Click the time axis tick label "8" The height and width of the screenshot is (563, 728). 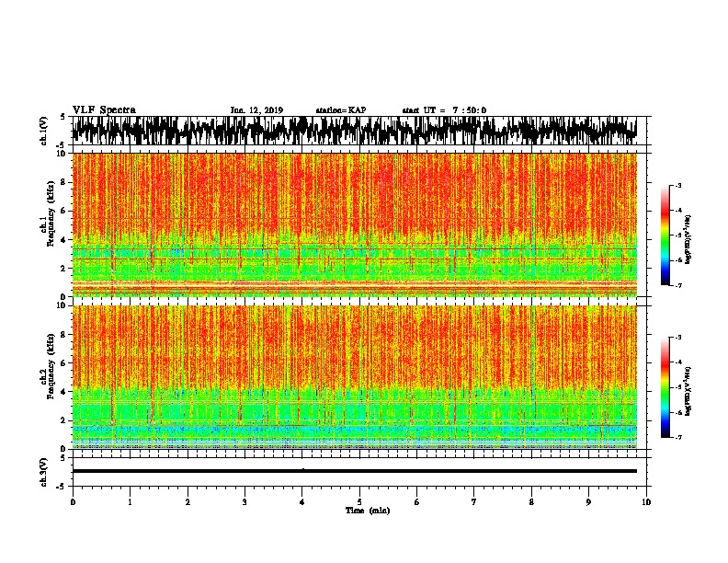pos(531,502)
